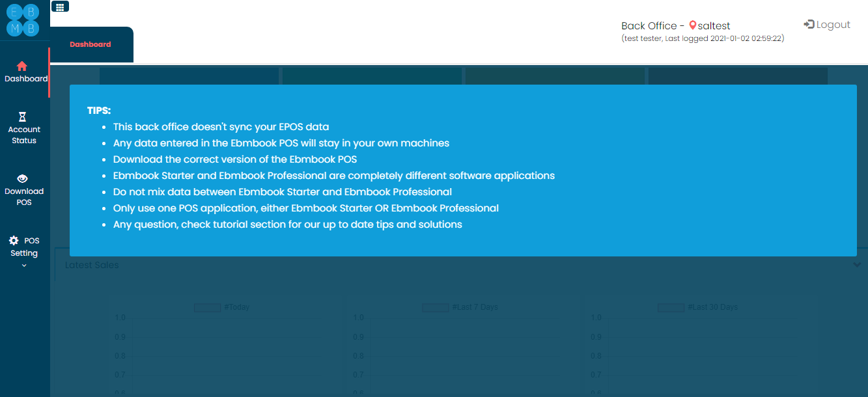This screenshot has width=868, height=397.
Task: Click the tip "Download the correct version"
Action: pyautogui.click(x=235, y=159)
